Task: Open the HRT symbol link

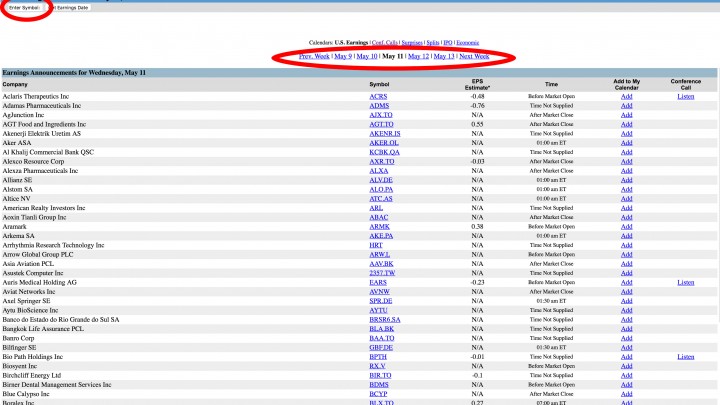Action: tap(376, 245)
